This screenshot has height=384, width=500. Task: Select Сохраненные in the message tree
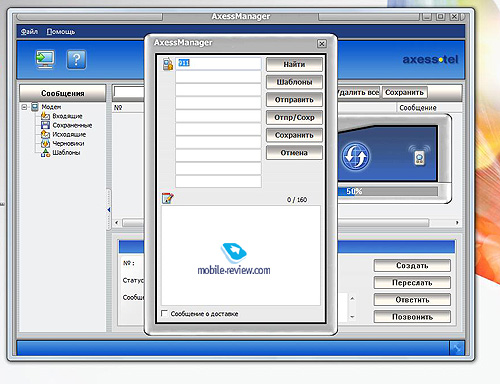[x=72, y=125]
